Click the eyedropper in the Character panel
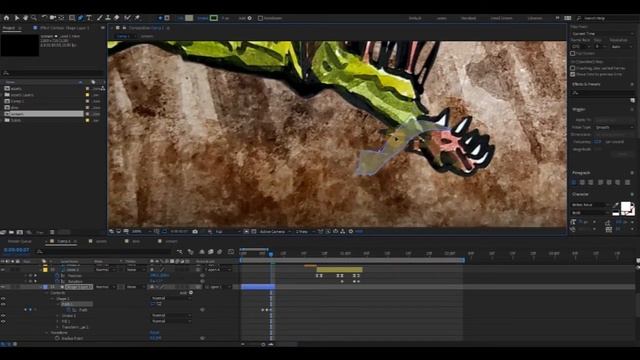 (x=616, y=206)
